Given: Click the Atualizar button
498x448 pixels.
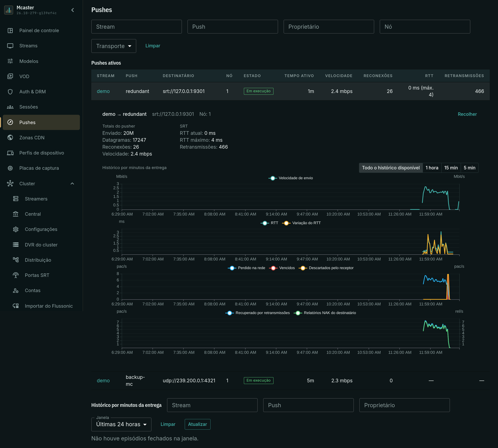Looking at the screenshot, I should point(197,424).
